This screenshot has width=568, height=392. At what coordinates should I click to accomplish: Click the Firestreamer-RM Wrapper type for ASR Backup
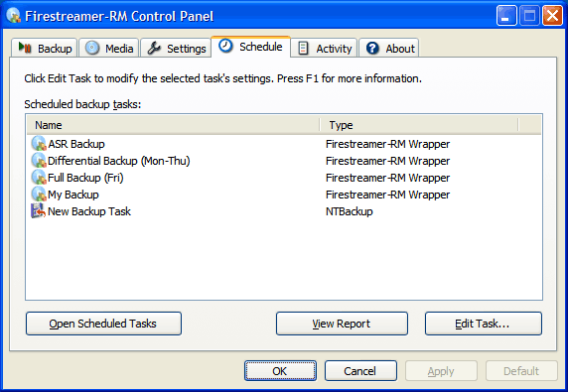click(x=387, y=144)
